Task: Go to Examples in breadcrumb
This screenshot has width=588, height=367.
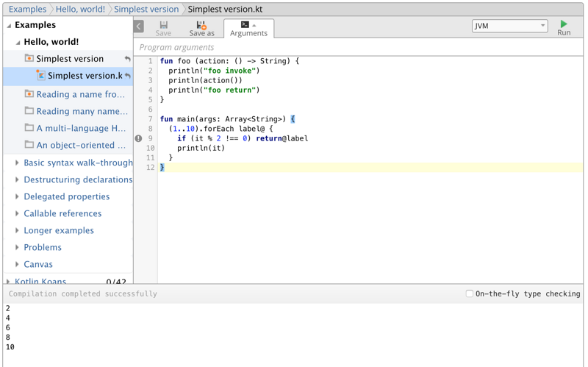Action: pos(27,9)
